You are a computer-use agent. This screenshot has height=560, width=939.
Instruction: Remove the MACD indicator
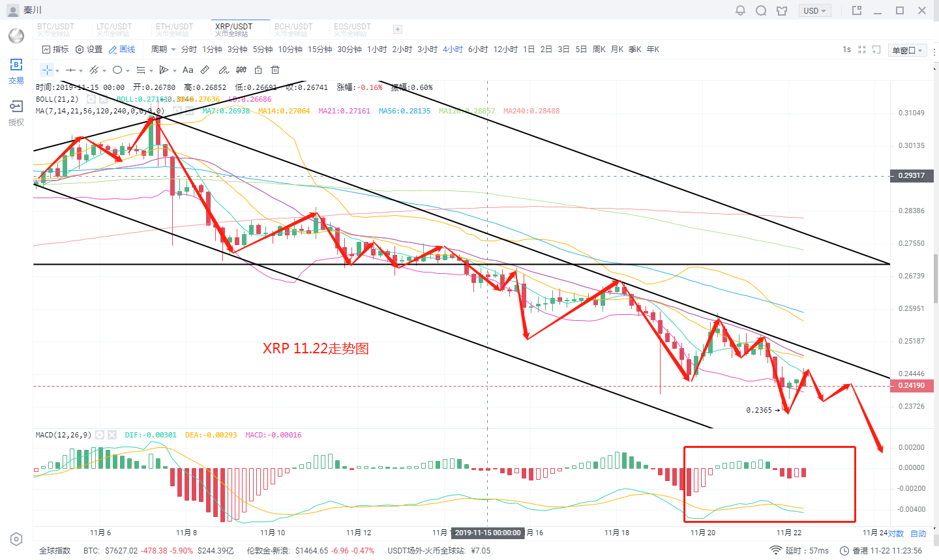(x=112, y=435)
